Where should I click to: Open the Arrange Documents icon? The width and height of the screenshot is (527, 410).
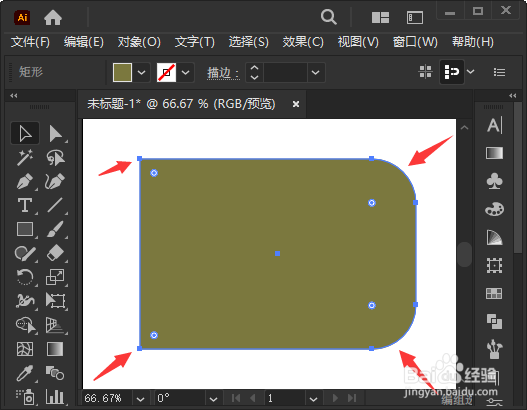point(380,17)
